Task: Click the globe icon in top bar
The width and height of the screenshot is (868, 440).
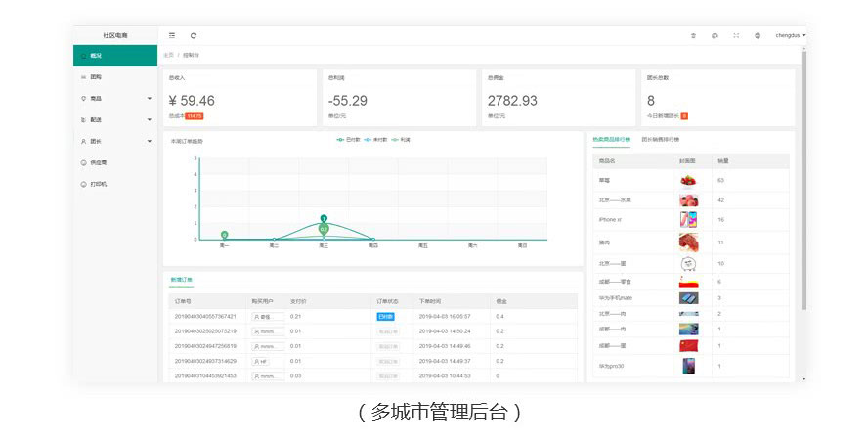Action: pyautogui.click(x=758, y=35)
